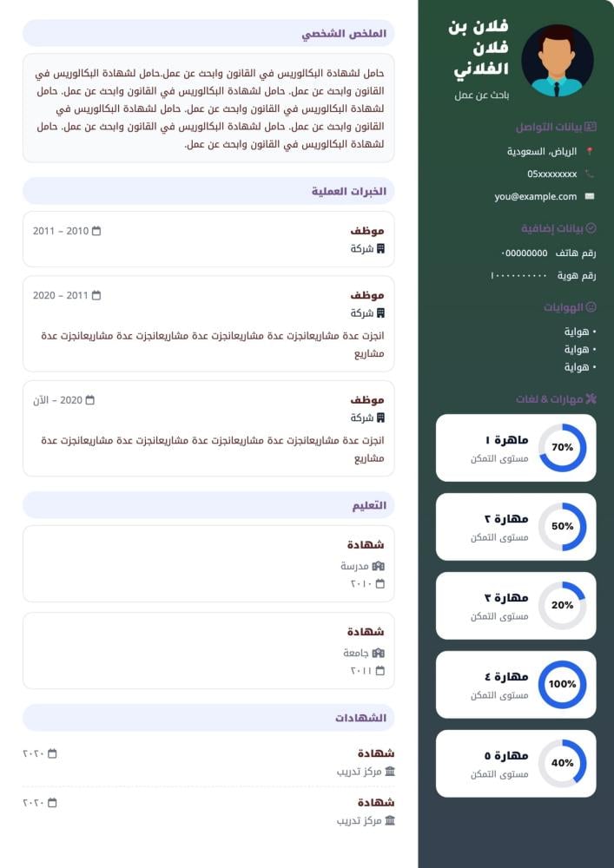Click the profile avatar picture
The image size is (614, 868).
pyautogui.click(x=557, y=60)
